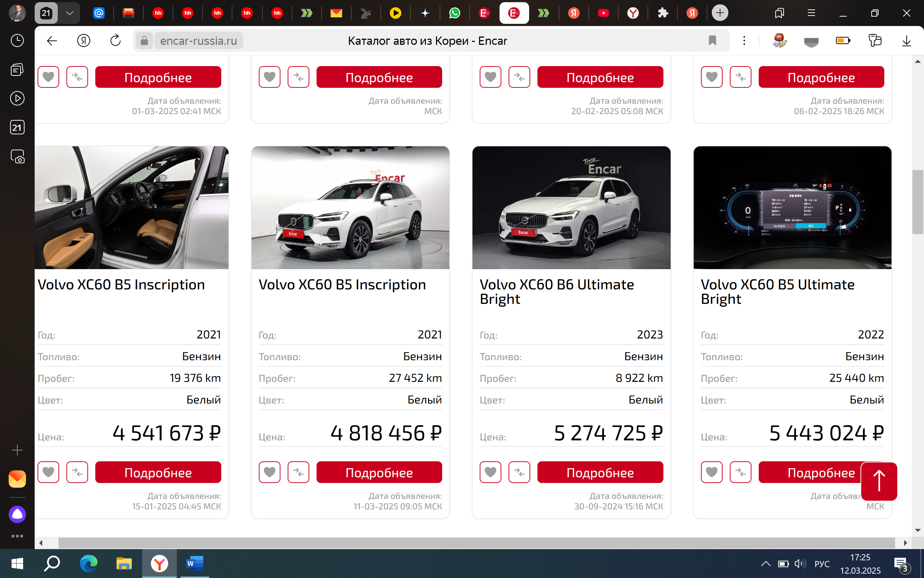This screenshot has width=924, height=578.
Task: Open the downloads panel
Action: click(906, 40)
